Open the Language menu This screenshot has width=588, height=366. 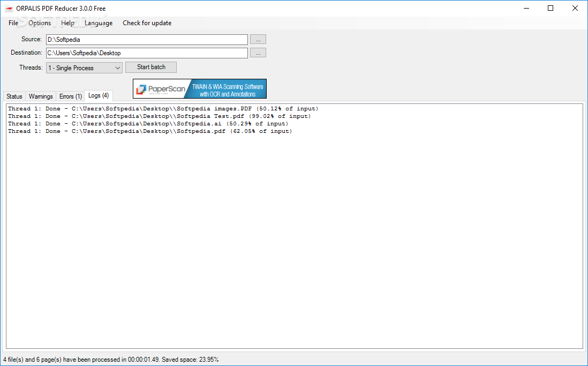pos(99,23)
